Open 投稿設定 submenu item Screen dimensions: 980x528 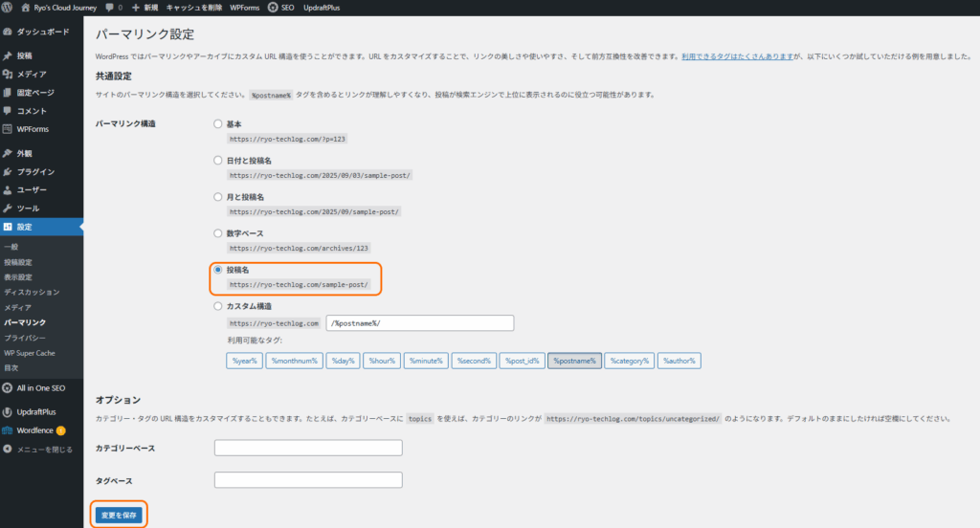[x=18, y=262]
